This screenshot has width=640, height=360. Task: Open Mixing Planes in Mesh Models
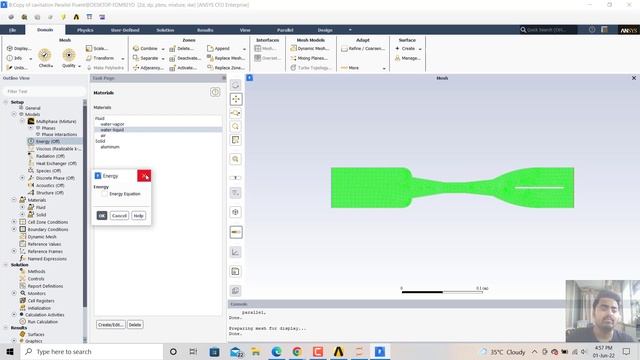tap(309, 58)
